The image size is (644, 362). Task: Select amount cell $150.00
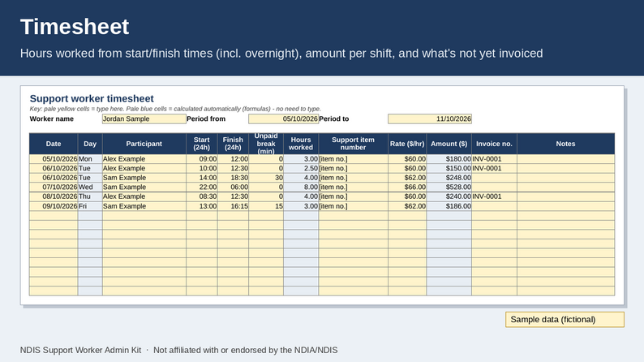point(449,169)
